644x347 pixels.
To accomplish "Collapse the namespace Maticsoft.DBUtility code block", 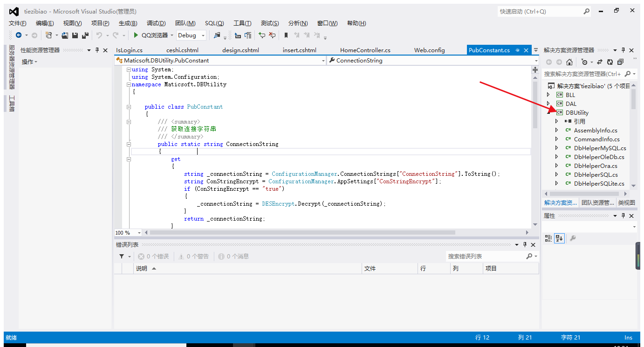I will point(129,84).
